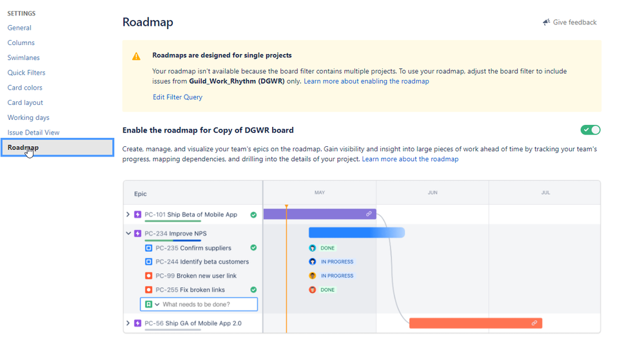Click the What needs to be done field

coord(199,304)
